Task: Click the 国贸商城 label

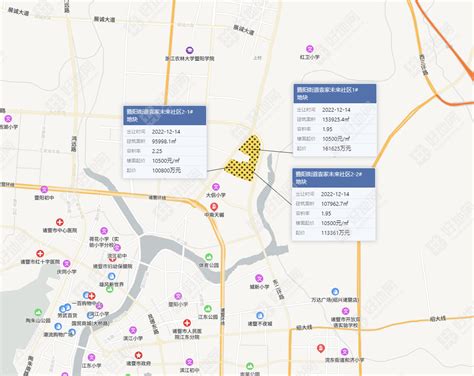Action: 91,323
